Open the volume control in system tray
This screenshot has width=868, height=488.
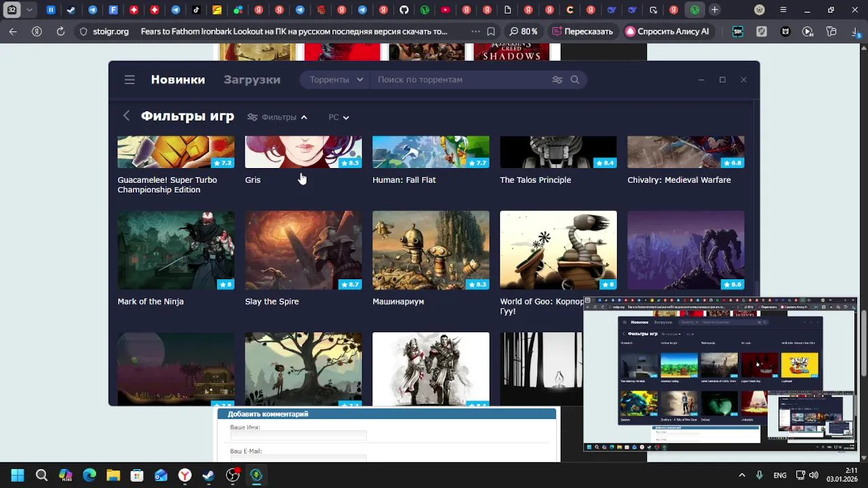point(813,475)
